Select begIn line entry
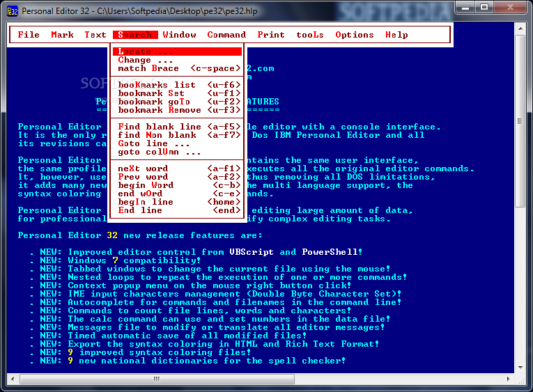Screen dimensions: 533x392 coord(177,202)
